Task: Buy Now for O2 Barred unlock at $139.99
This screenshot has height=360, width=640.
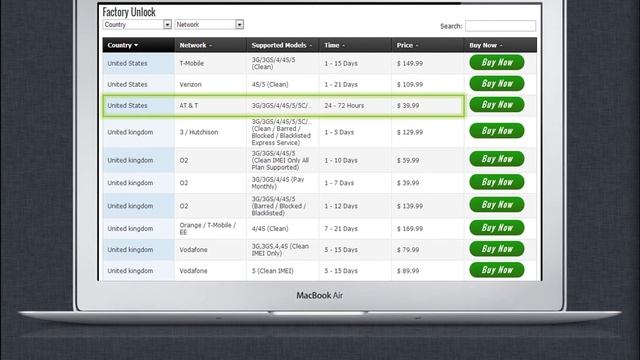Action: point(497,205)
